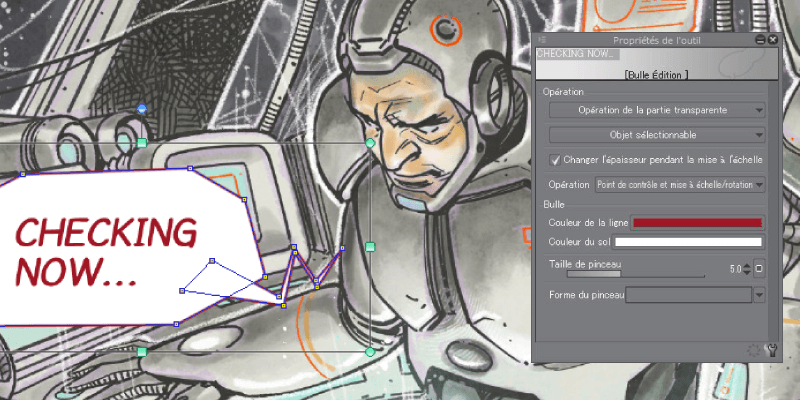This screenshot has height=400, width=800.
Task: Select the right-middle square scale handle
Action: coord(370,247)
